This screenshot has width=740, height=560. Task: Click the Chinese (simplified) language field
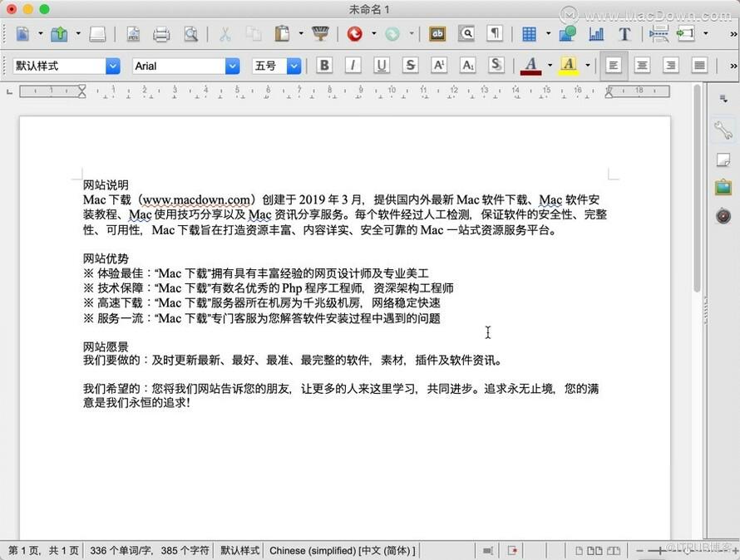343,551
